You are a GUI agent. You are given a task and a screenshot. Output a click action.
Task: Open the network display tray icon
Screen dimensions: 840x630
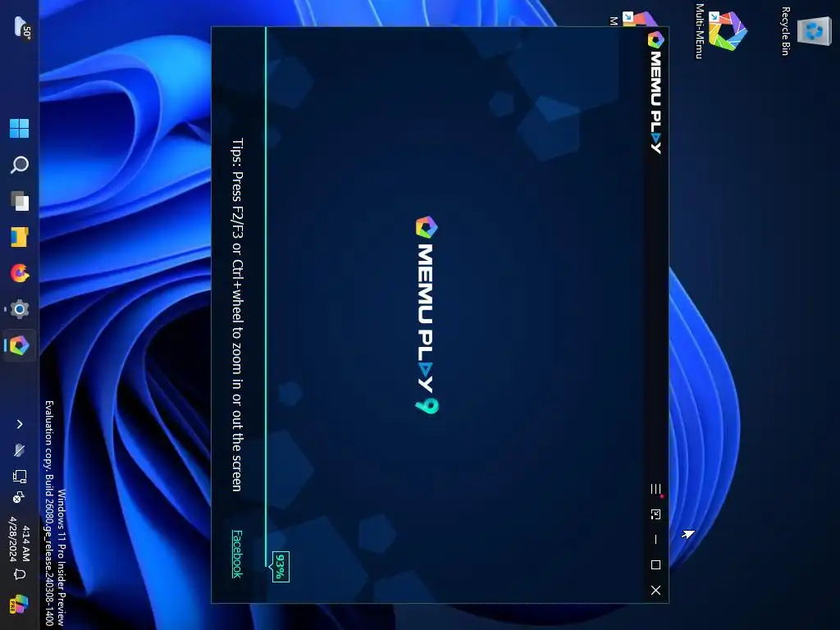click(x=20, y=476)
